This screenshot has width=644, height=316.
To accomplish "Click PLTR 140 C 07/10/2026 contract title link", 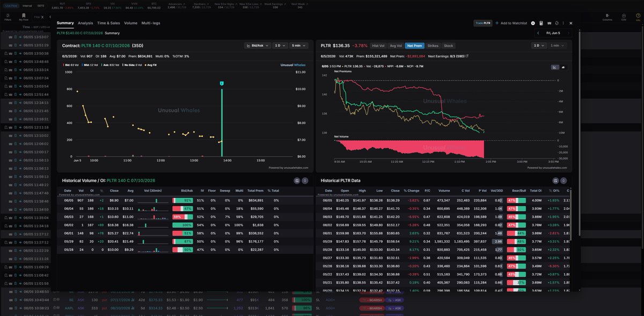I will pyautogui.click(x=106, y=46).
